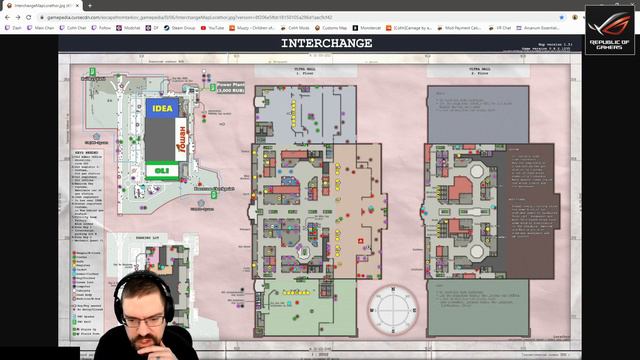This screenshot has width=640, height=360.
Task: Close the InterchangeMap browser tab
Action: pyautogui.click(x=77, y=6)
